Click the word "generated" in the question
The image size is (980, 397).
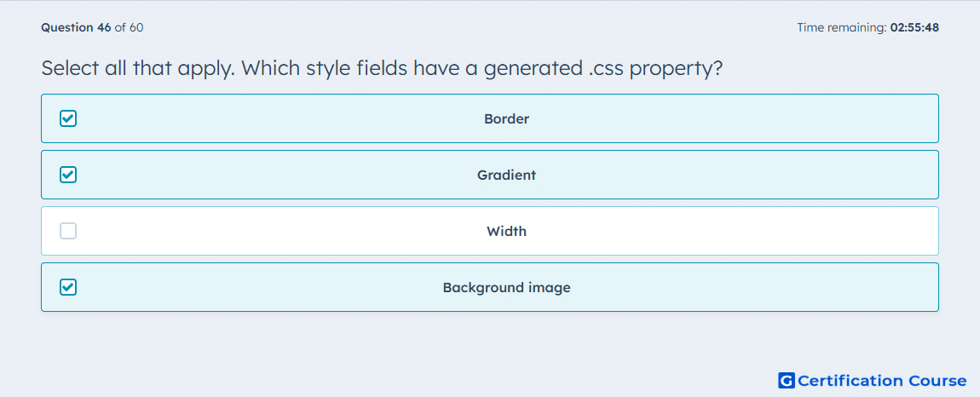coord(532,68)
